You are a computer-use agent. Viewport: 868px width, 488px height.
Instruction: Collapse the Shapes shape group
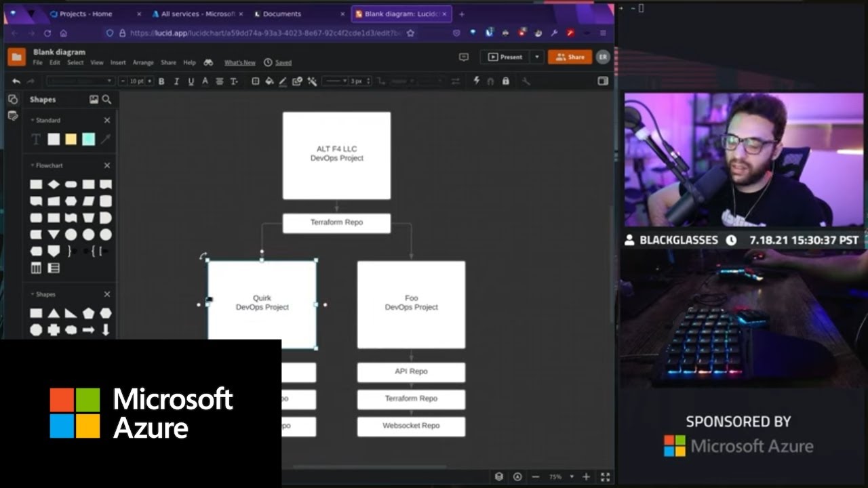pyautogui.click(x=33, y=294)
